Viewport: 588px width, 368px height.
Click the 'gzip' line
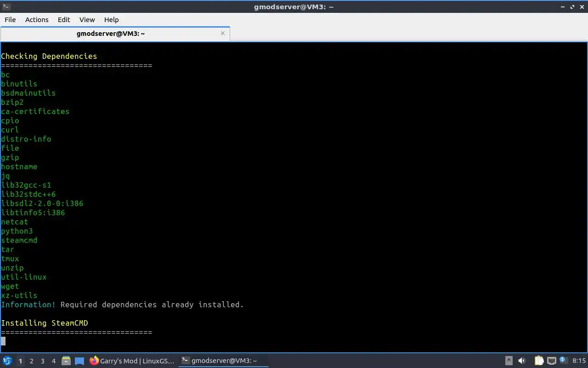point(10,157)
